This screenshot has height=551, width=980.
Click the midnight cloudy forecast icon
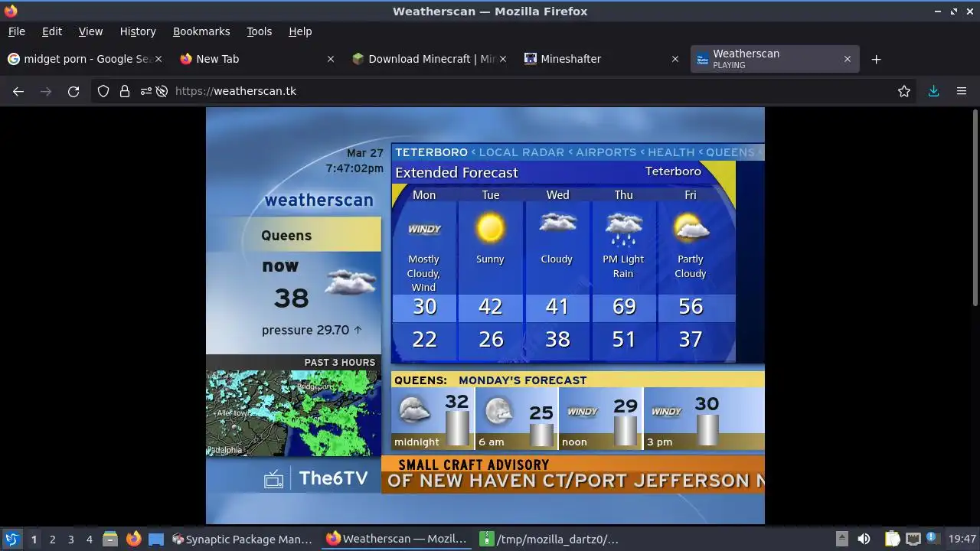(x=415, y=410)
